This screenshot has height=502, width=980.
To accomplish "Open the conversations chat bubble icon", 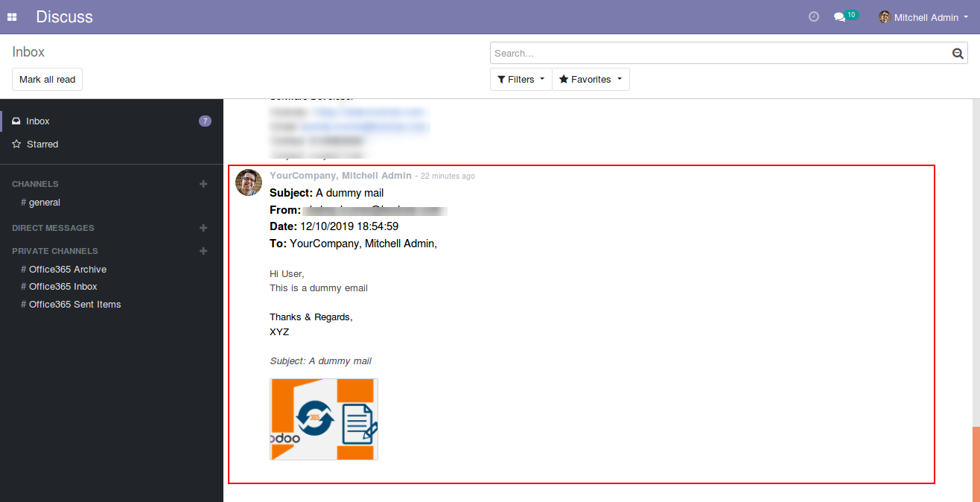I will tap(840, 17).
